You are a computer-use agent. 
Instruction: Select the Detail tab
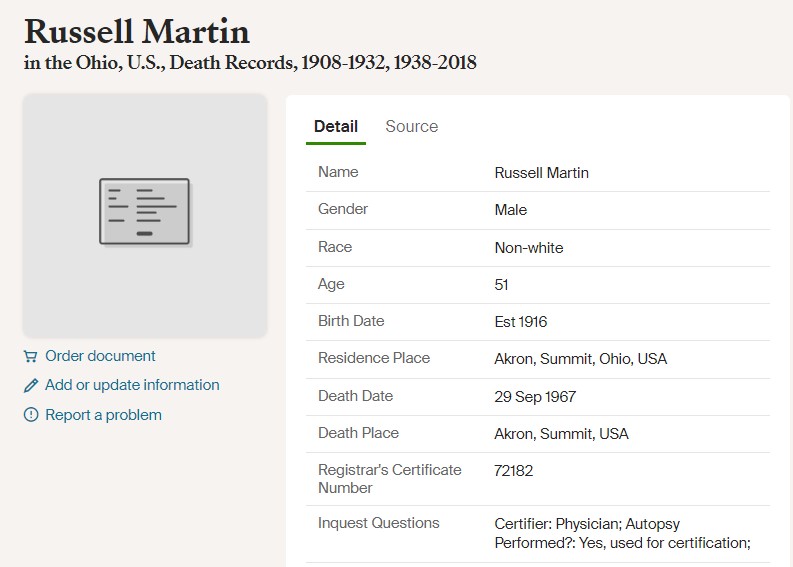tap(336, 126)
